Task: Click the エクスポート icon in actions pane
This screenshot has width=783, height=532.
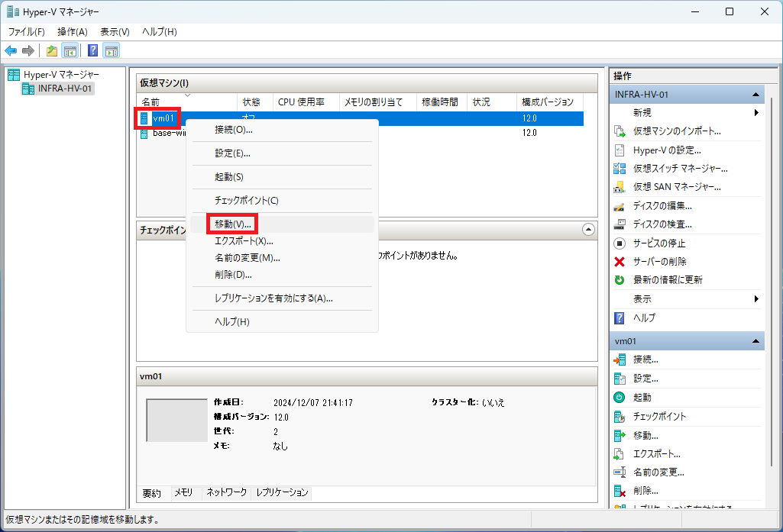Action: pyautogui.click(x=620, y=454)
